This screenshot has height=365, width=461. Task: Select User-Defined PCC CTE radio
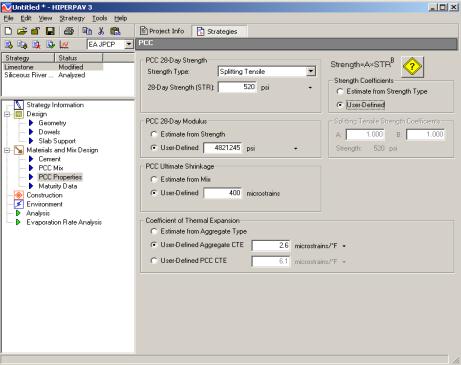154,260
